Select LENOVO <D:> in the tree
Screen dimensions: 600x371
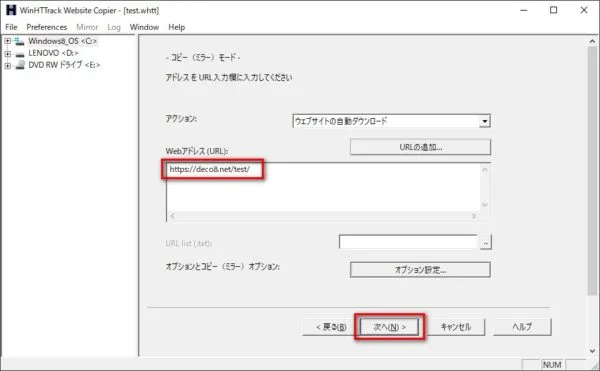point(53,53)
